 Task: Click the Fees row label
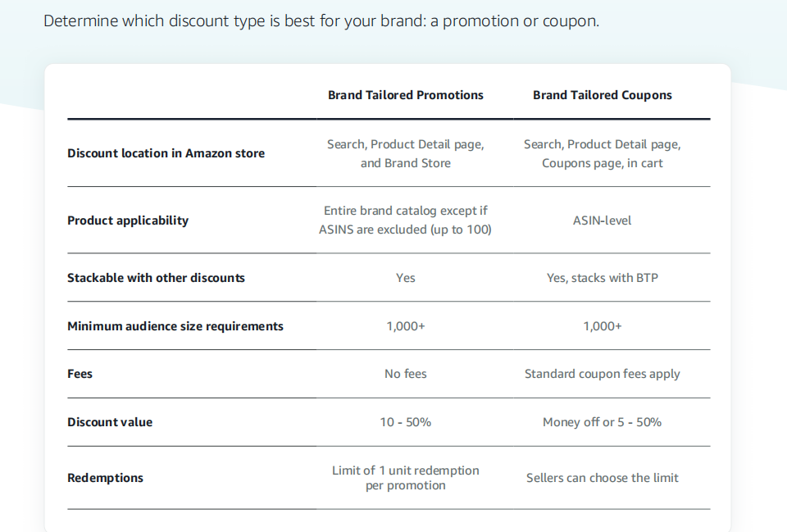click(x=80, y=374)
